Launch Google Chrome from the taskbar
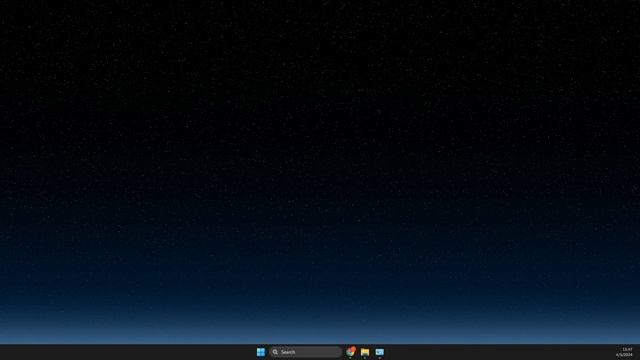This screenshot has width=640, height=360. (351, 352)
